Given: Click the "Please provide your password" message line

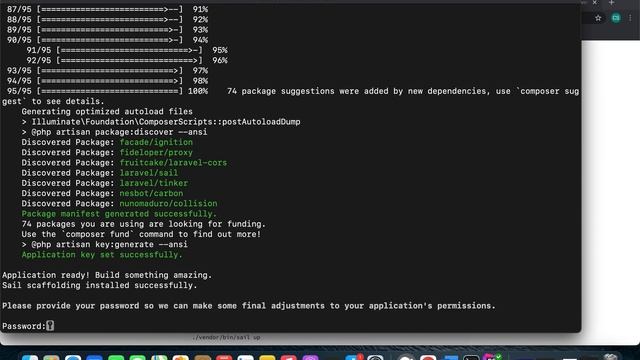Looking at the screenshot, I should pyautogui.click(x=249, y=305).
